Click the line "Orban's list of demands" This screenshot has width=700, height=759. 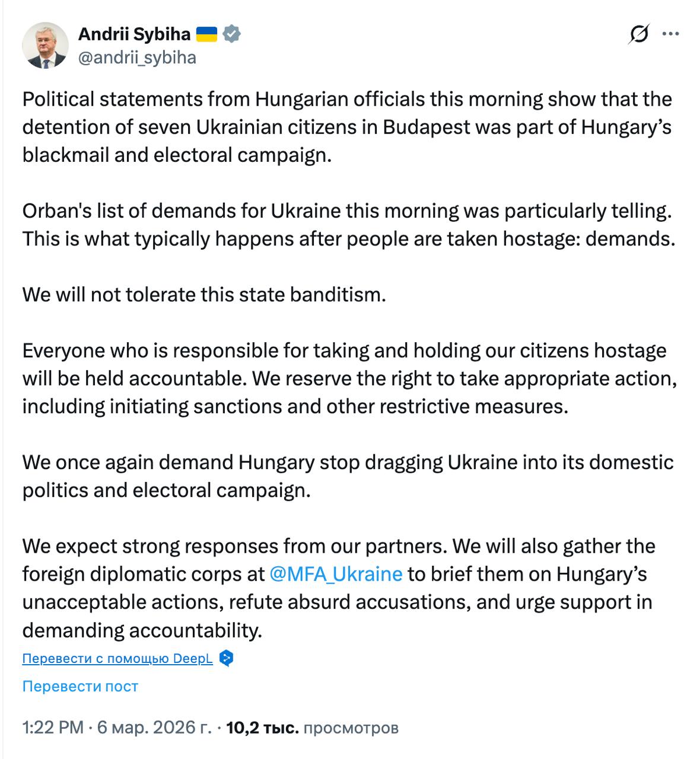pos(347,211)
